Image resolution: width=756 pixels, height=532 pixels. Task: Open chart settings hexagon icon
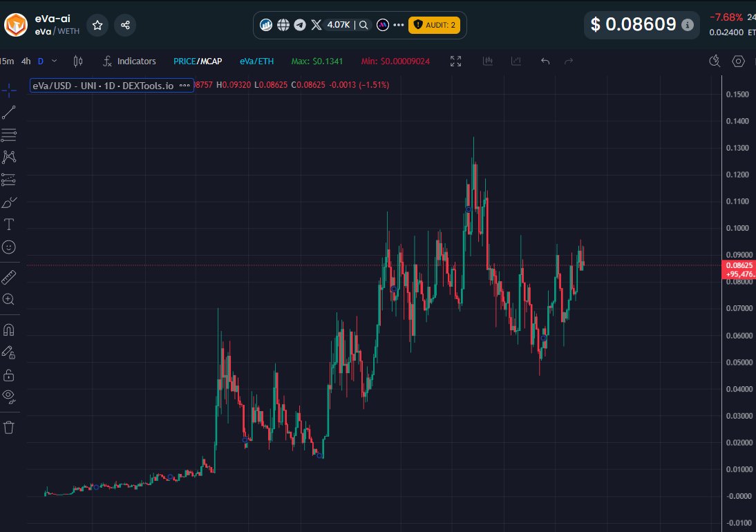coord(738,61)
